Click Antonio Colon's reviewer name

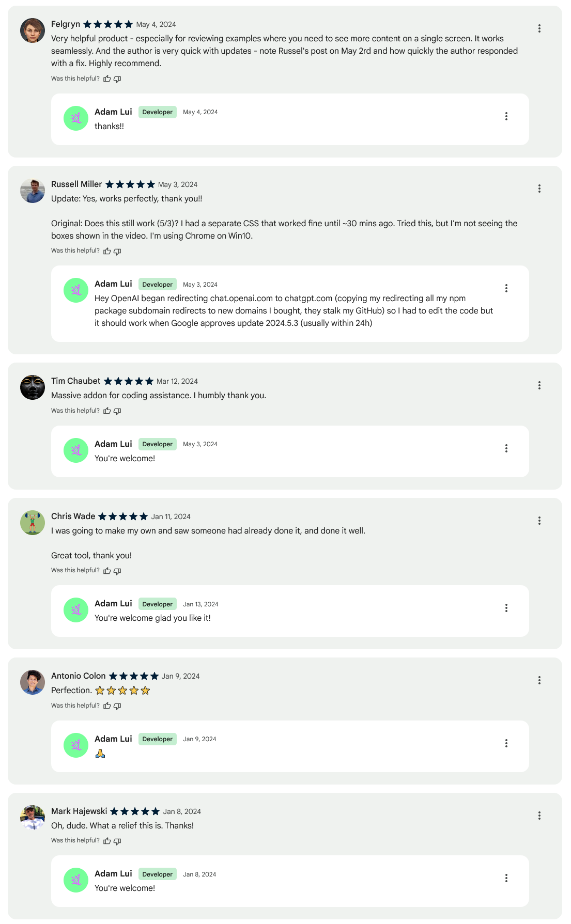(x=78, y=676)
